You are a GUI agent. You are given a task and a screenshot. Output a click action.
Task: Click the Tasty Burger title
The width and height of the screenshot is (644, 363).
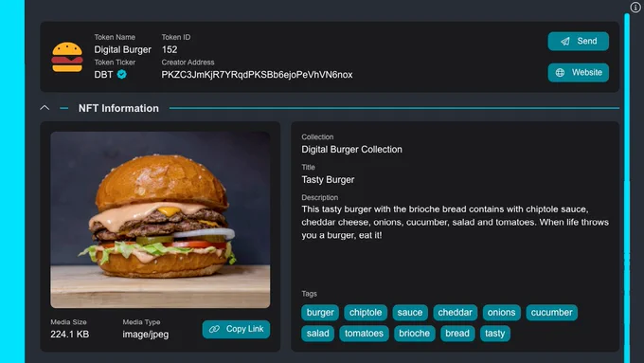point(328,180)
